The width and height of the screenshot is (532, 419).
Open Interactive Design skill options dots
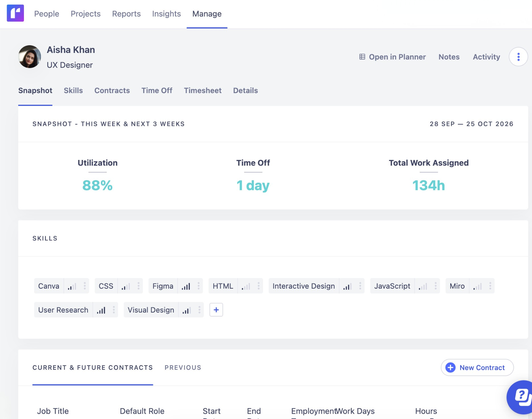click(360, 286)
